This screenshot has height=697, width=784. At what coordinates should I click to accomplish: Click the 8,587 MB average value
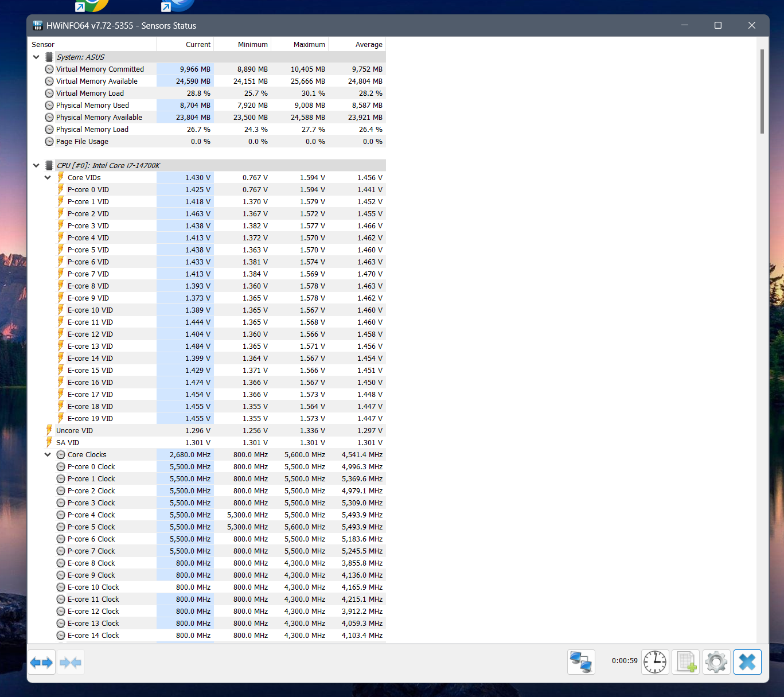[367, 105]
